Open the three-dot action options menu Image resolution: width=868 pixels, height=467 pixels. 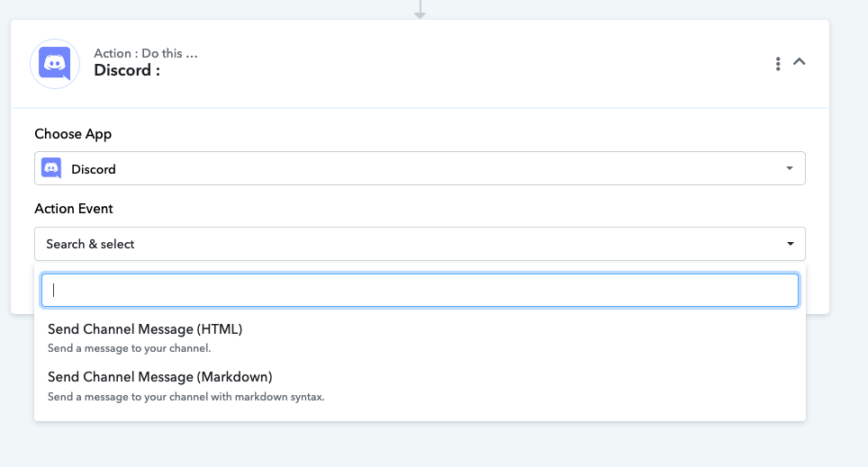(778, 64)
